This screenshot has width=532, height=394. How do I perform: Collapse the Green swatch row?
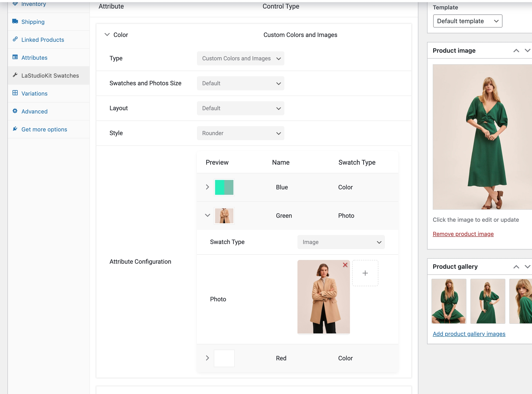207,215
